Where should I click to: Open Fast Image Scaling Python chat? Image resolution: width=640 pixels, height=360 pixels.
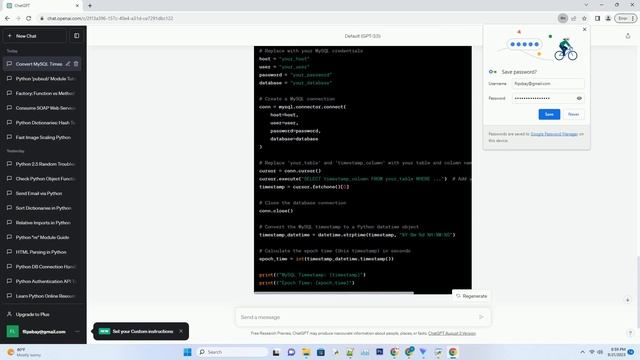(42, 137)
